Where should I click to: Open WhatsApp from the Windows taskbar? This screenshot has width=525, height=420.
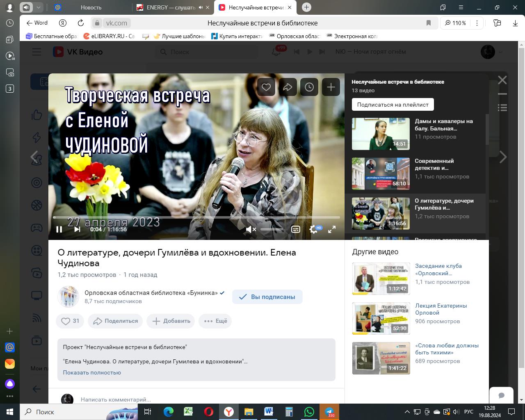pyautogui.click(x=309, y=411)
